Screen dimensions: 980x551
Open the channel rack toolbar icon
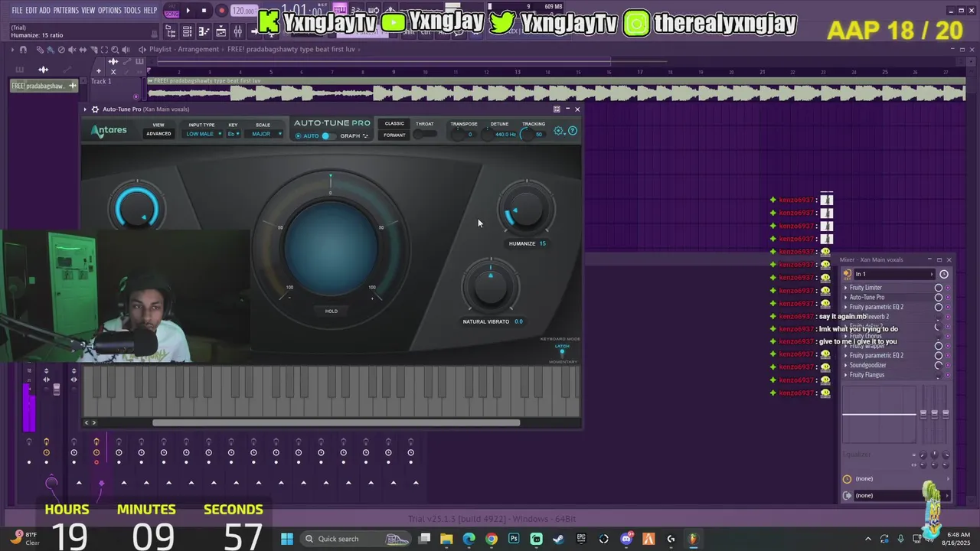[187, 31]
